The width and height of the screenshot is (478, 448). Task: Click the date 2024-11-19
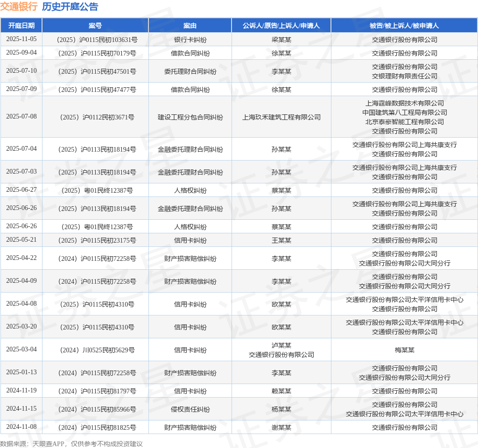pyautogui.click(x=21, y=391)
